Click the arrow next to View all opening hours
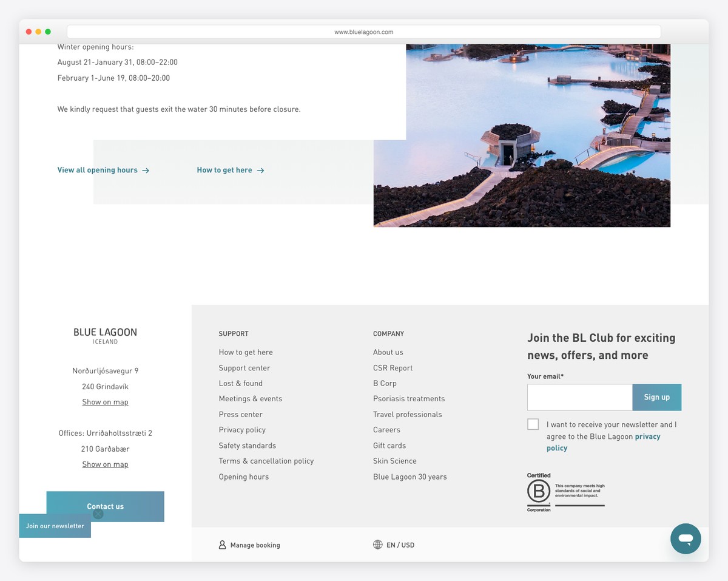The height and width of the screenshot is (581, 728). (146, 171)
